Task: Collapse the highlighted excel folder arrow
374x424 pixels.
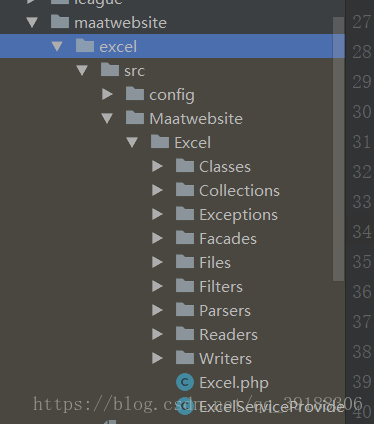Action: (57, 46)
